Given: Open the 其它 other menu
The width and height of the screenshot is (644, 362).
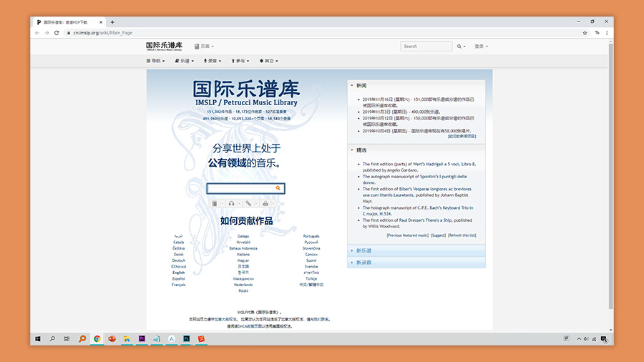Looking at the screenshot, I should tap(268, 61).
